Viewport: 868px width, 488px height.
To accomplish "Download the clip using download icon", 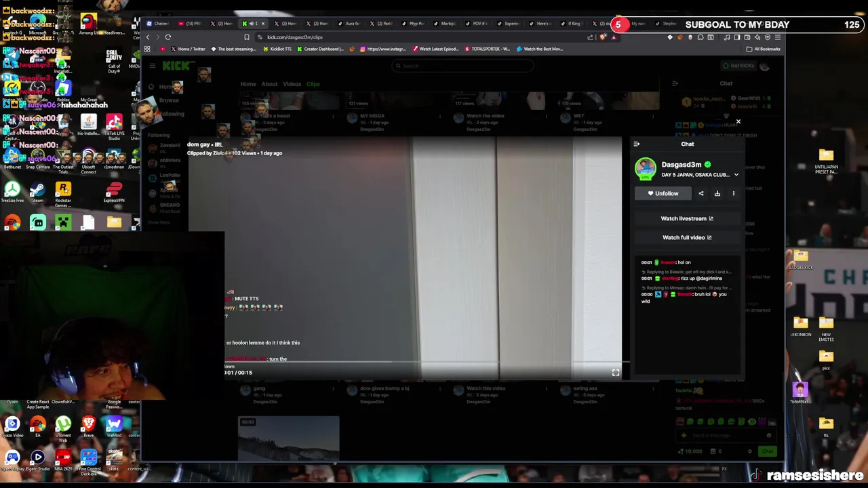I will point(717,194).
